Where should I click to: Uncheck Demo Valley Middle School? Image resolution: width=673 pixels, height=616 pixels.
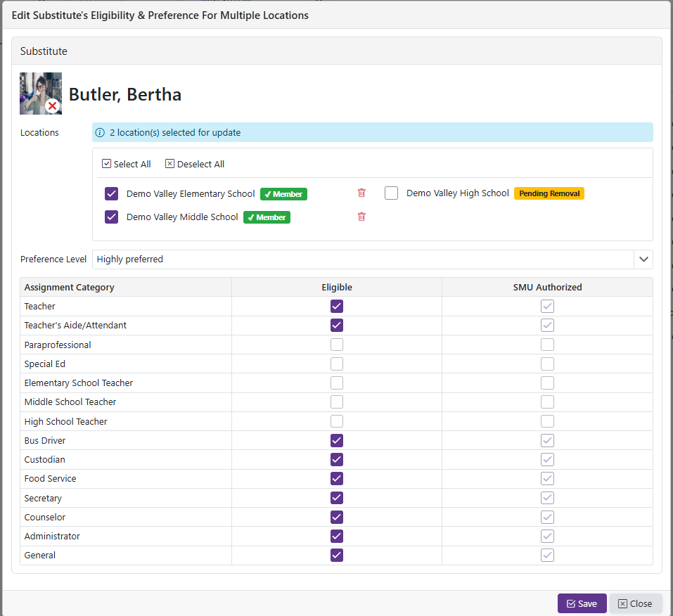coord(111,217)
